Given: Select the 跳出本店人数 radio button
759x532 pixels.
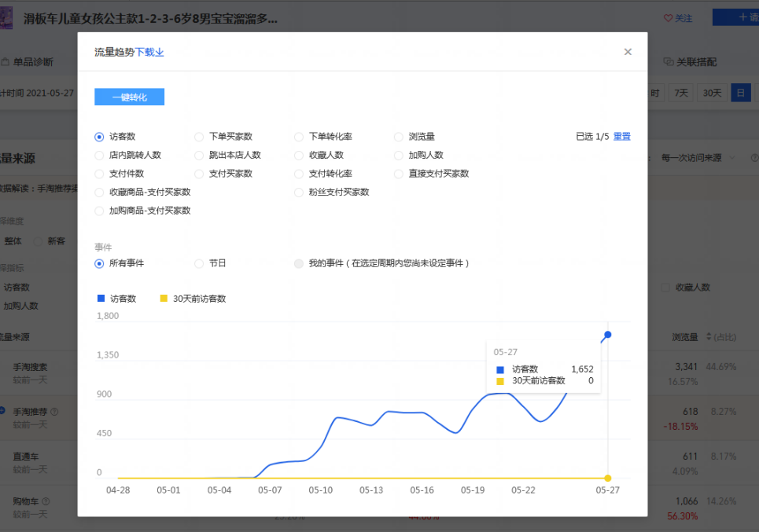Looking at the screenshot, I should point(199,156).
